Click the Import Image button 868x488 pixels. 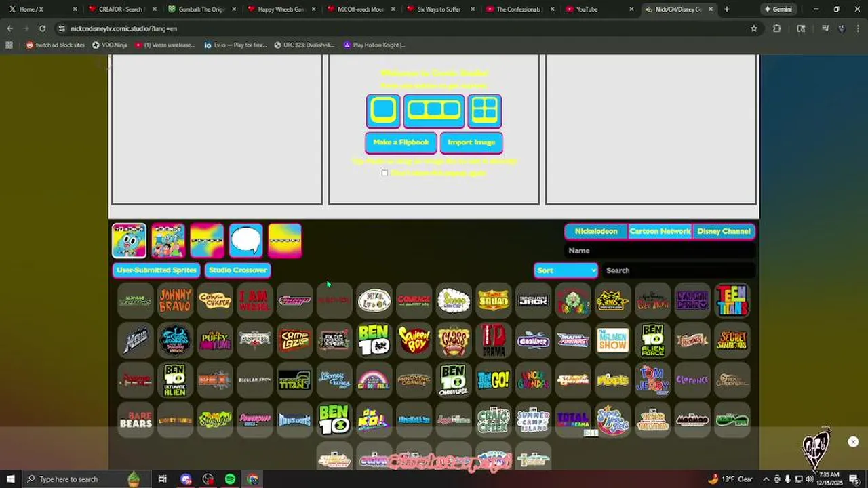pyautogui.click(x=471, y=142)
